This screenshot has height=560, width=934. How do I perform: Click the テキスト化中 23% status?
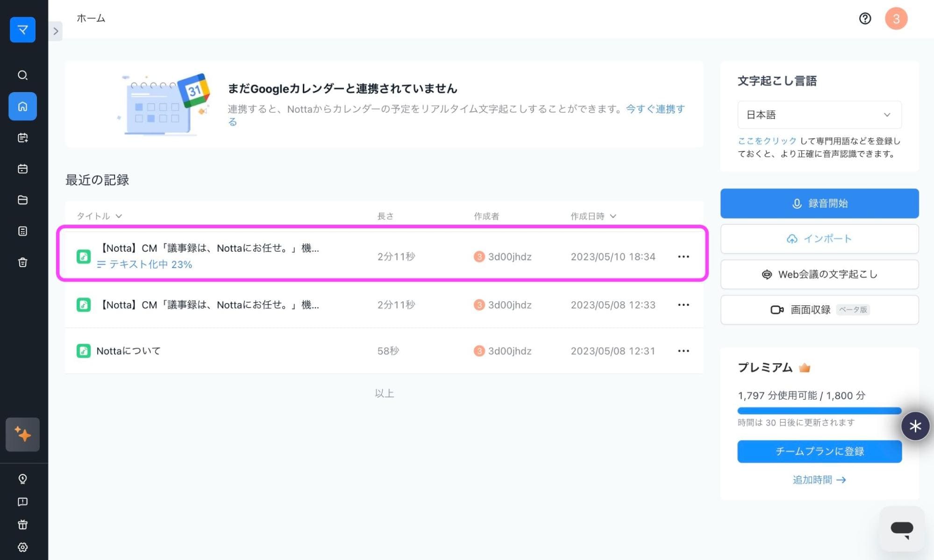coord(144,264)
